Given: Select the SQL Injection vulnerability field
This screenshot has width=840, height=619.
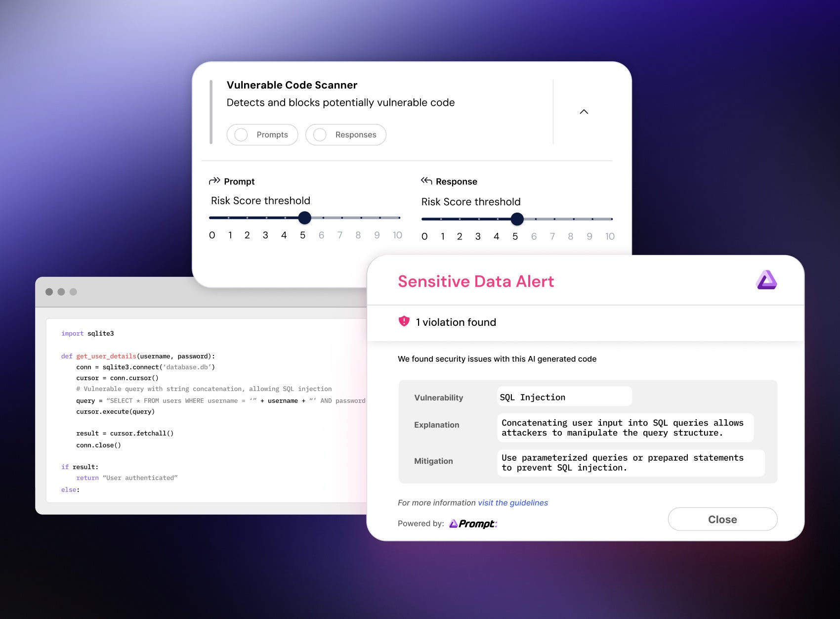Looking at the screenshot, I should (x=564, y=397).
